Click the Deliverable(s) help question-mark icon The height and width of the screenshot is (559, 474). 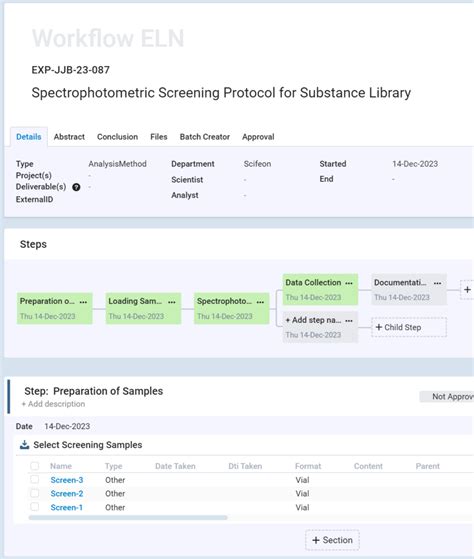pyautogui.click(x=76, y=187)
